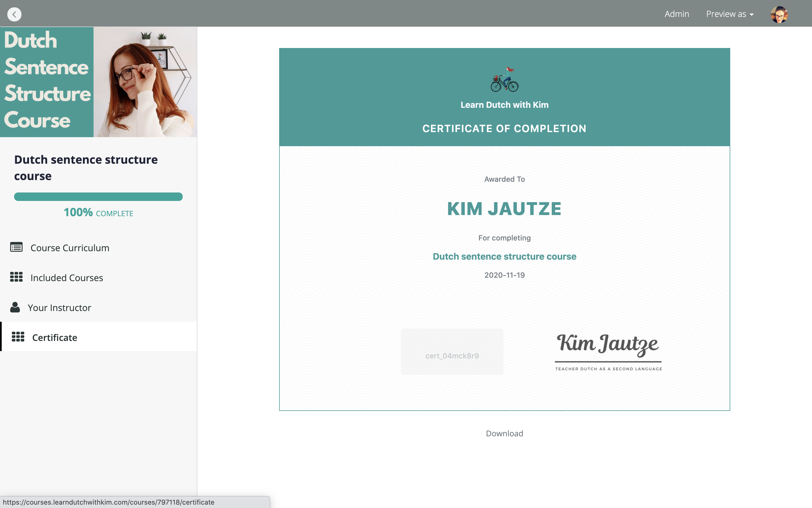This screenshot has width=812, height=508.
Task: Click the Your Instructor person icon
Action: (x=15, y=307)
